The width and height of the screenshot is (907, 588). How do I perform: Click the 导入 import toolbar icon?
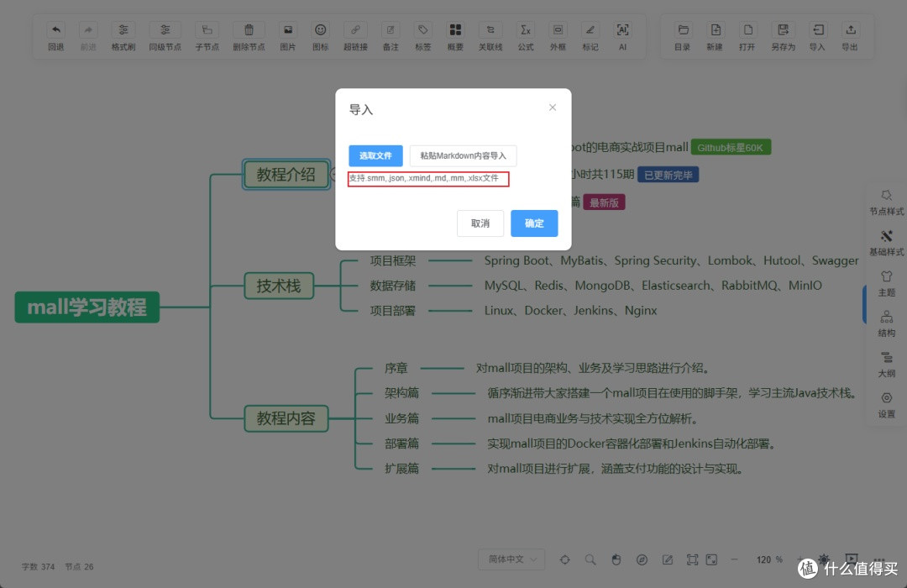click(x=817, y=30)
